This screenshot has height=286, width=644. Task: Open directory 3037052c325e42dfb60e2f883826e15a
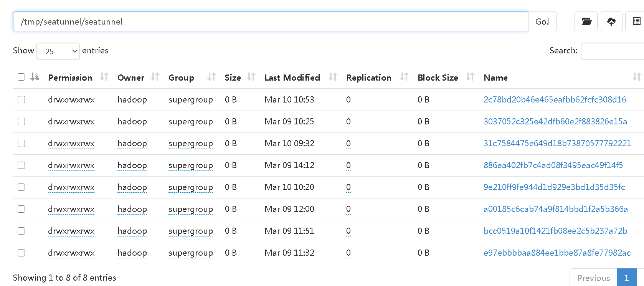pos(555,121)
